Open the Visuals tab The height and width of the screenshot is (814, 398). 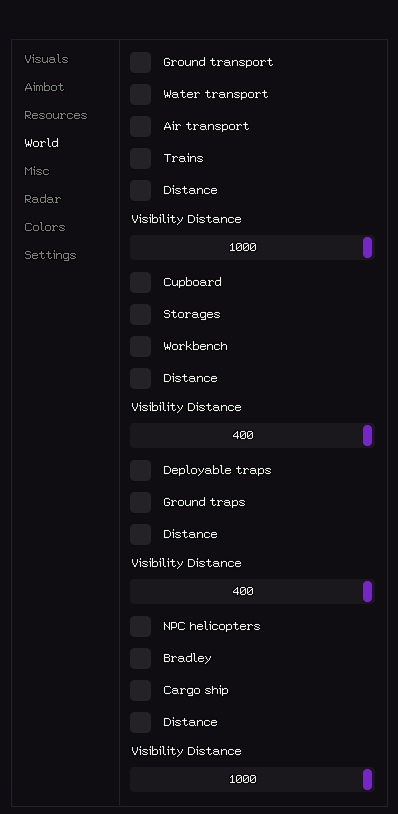pos(46,59)
